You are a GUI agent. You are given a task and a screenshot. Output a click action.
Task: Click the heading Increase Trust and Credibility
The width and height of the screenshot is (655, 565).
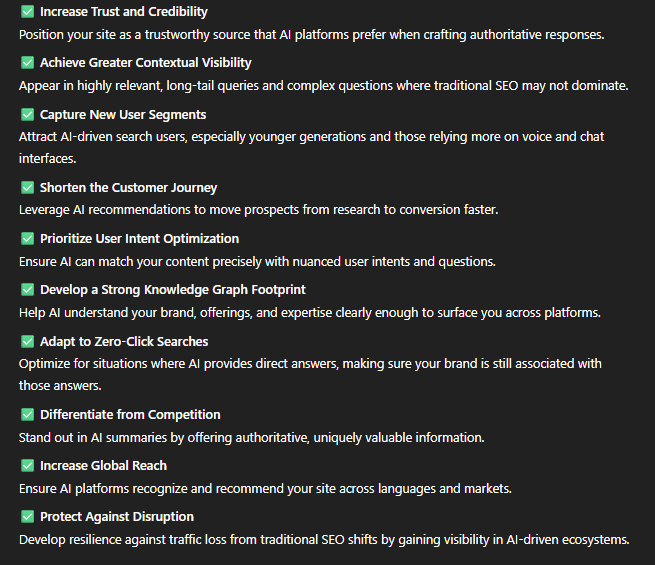pos(124,12)
